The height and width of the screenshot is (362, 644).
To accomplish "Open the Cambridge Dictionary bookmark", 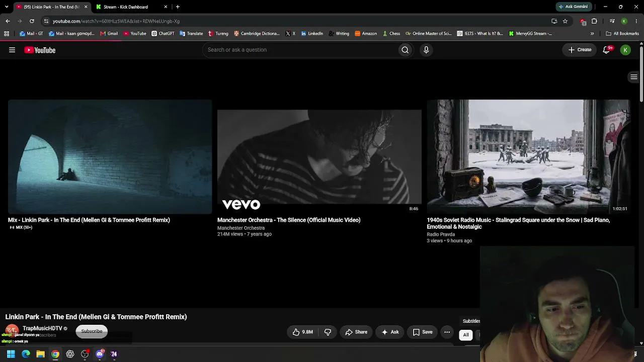I will coord(257,34).
